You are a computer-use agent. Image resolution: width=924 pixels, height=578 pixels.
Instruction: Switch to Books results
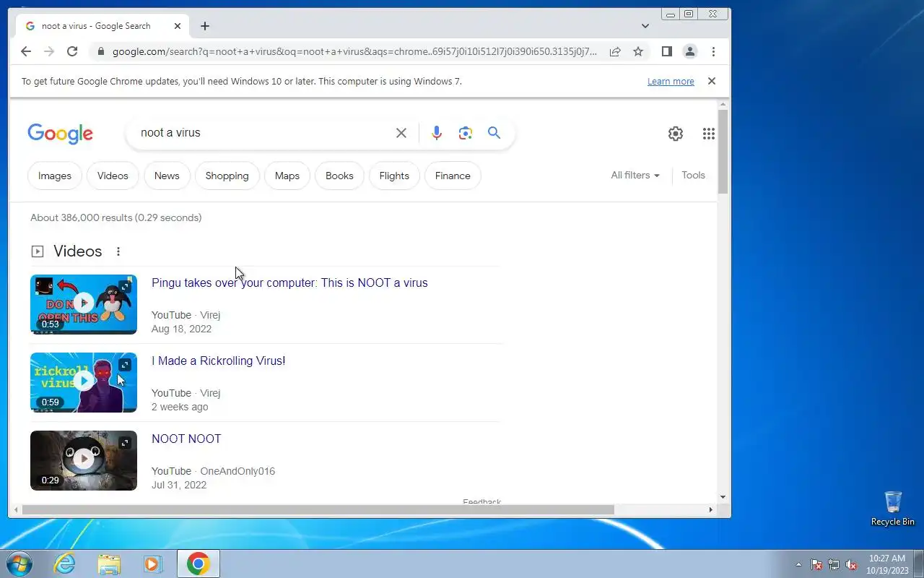coord(339,176)
